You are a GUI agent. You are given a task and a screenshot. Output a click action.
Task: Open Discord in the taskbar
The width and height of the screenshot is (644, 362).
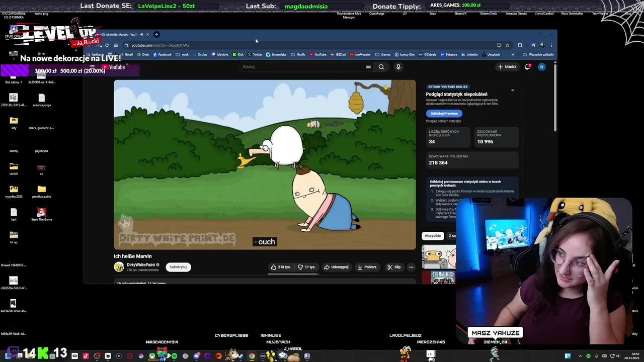pos(196,356)
